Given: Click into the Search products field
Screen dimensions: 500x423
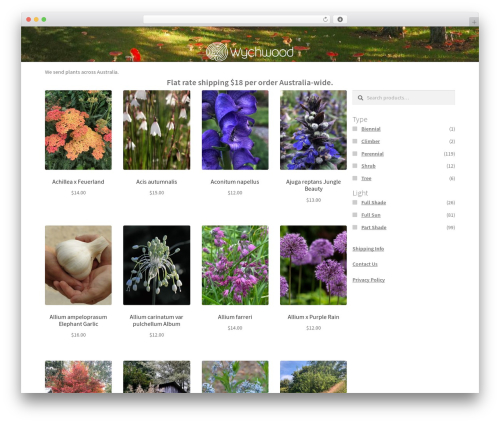Looking at the screenshot, I should coord(404,98).
